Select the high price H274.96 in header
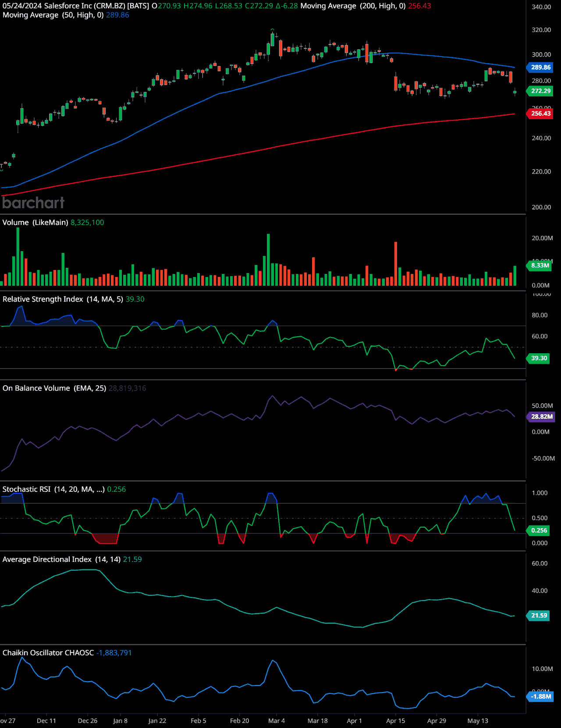The height and width of the screenshot is (728, 561). (198, 6)
